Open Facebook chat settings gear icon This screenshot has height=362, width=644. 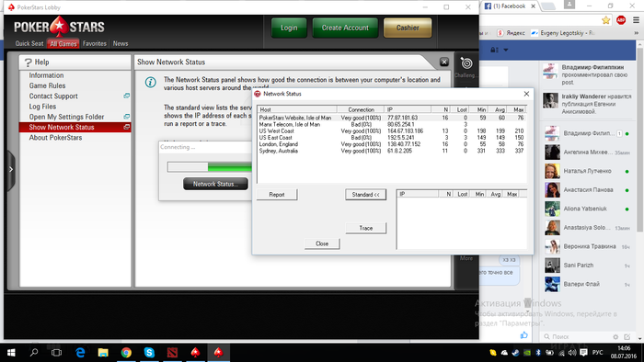615,336
